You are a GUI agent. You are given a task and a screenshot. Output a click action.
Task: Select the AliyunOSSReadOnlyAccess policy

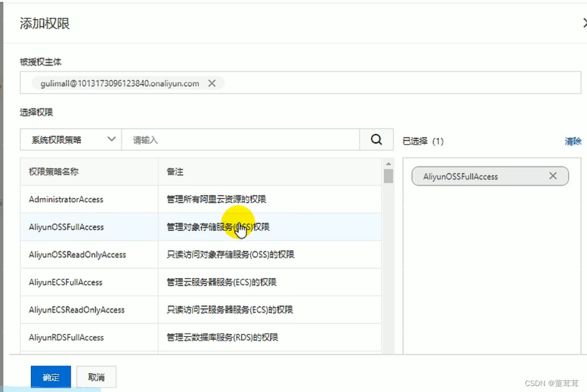click(77, 255)
